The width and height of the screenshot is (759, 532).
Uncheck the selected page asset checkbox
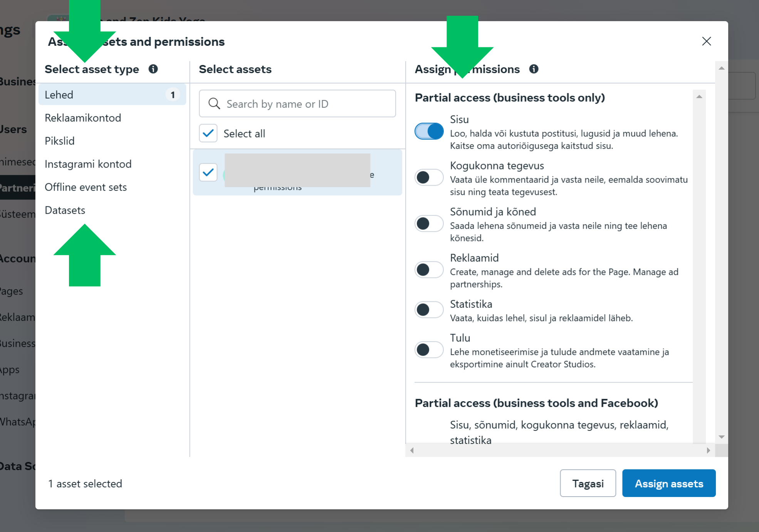click(208, 172)
